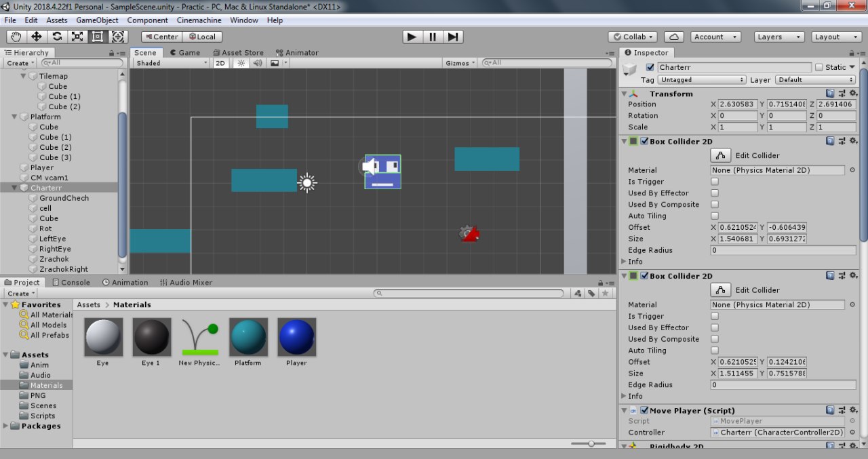Click Create button in Project panel
868x459 pixels.
20,294
